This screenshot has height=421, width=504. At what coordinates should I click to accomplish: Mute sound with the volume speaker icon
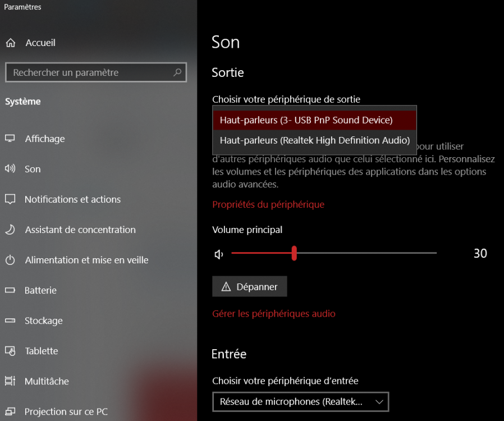tap(219, 254)
